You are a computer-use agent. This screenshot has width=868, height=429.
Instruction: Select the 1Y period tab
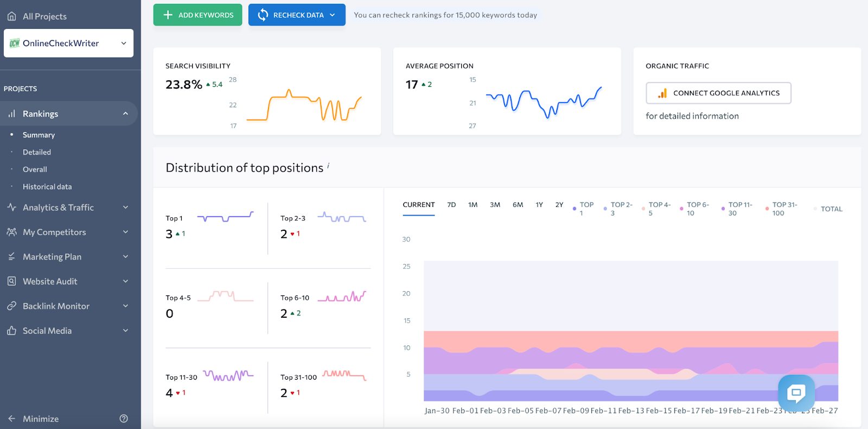pyautogui.click(x=539, y=205)
